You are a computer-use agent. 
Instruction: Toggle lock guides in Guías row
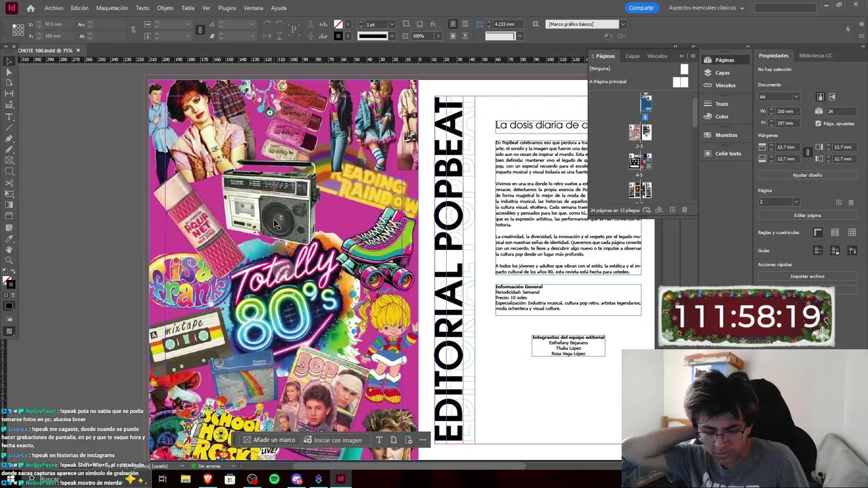(x=835, y=251)
